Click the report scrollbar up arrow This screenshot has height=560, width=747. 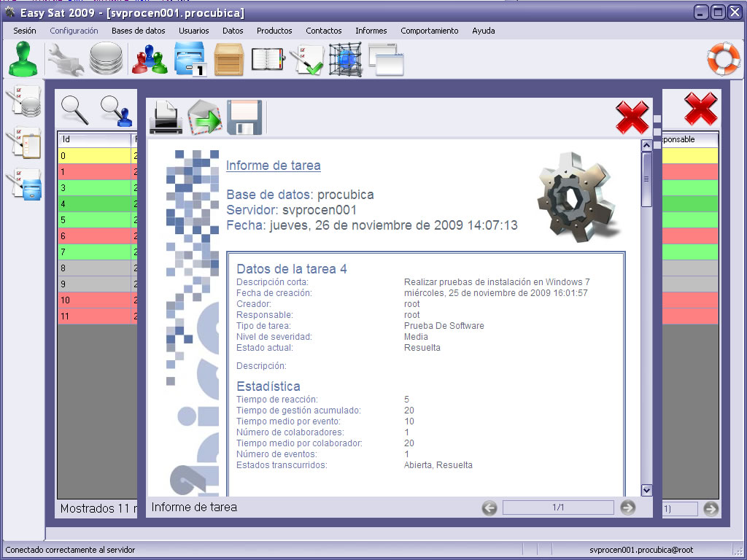(x=646, y=145)
